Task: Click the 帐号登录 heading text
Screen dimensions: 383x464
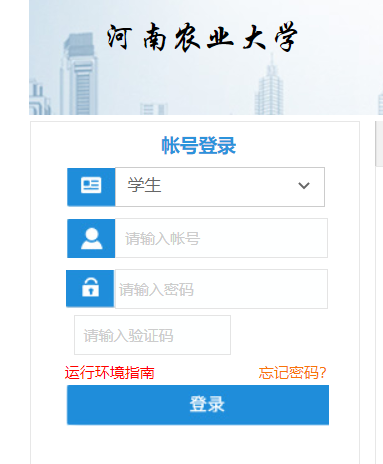Action: coord(199,146)
